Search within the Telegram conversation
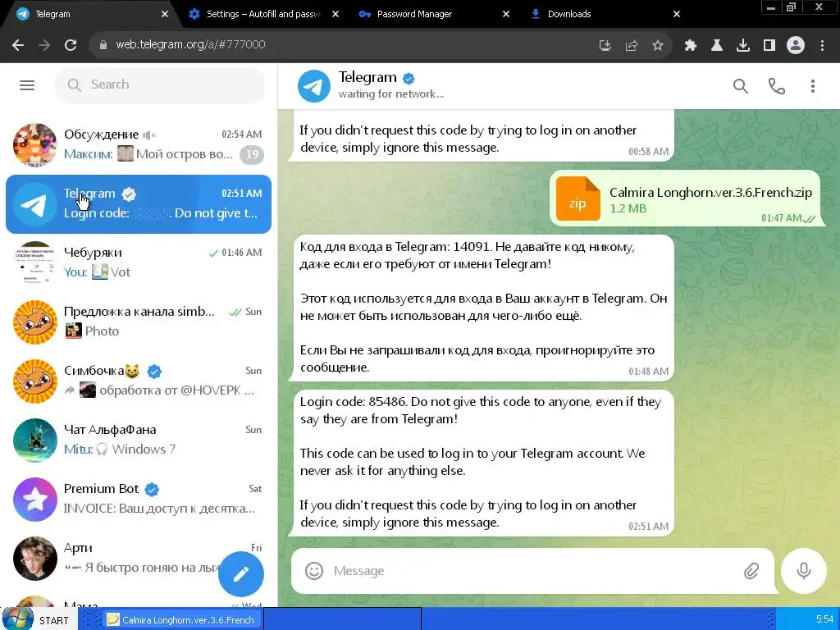The image size is (840, 630). click(x=741, y=85)
